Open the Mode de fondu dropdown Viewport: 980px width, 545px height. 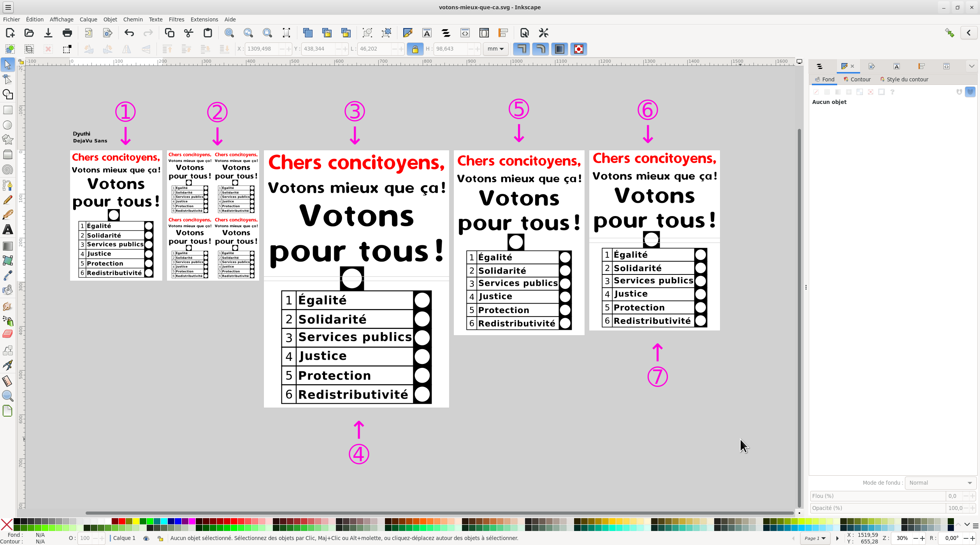[940, 483]
